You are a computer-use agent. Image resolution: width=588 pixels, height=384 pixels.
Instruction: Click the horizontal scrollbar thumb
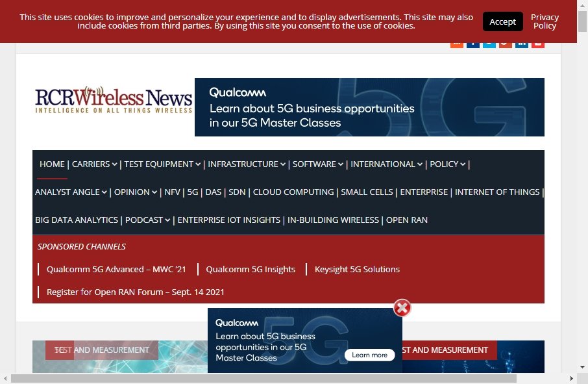[263, 378]
